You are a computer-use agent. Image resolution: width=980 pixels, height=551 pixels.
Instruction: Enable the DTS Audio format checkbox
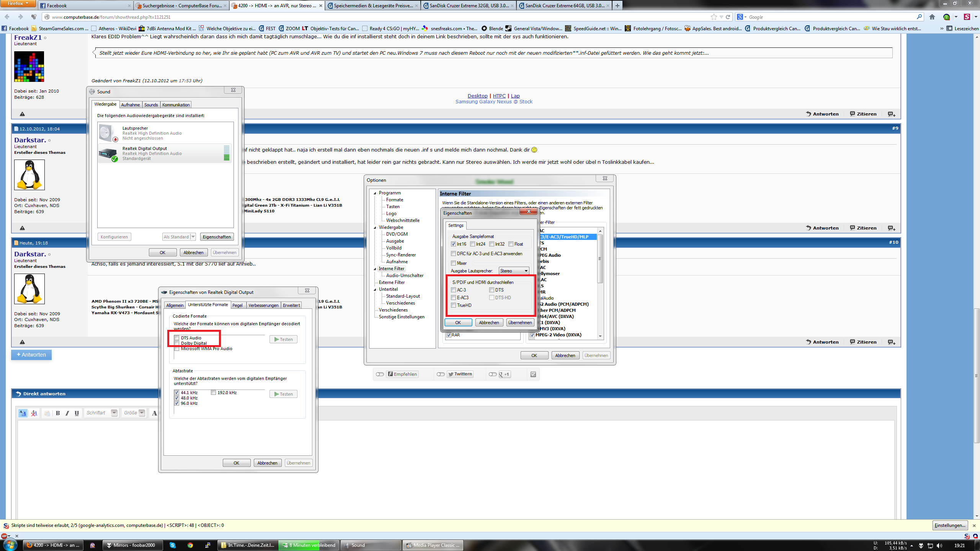pyautogui.click(x=177, y=338)
